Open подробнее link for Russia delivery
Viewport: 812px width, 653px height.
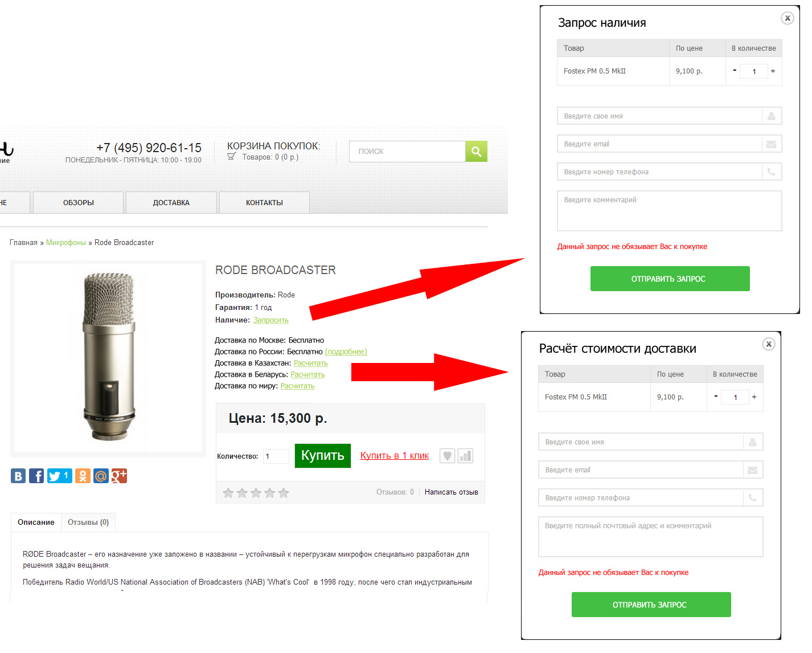click(346, 352)
